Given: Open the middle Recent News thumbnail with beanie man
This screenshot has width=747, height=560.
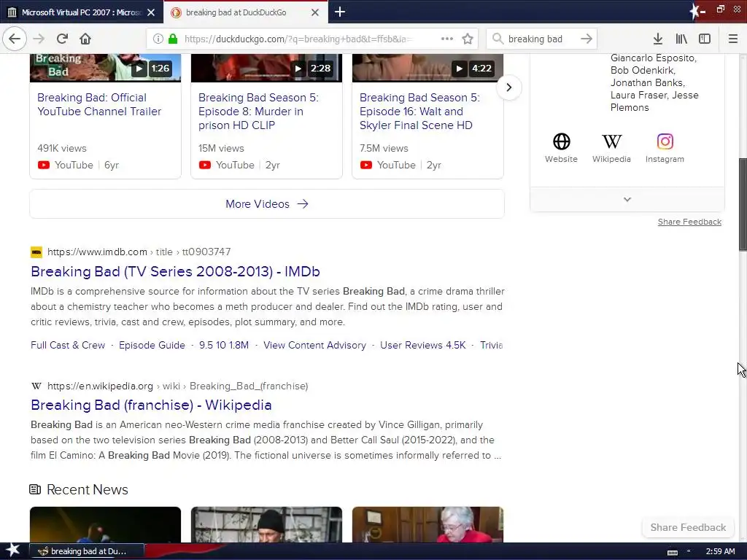Looking at the screenshot, I should pos(266,524).
